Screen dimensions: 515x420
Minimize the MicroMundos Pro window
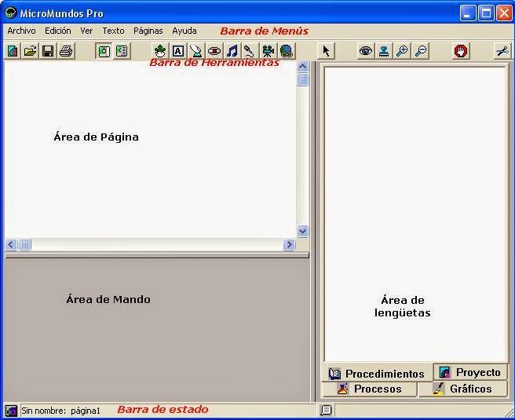pos(468,13)
